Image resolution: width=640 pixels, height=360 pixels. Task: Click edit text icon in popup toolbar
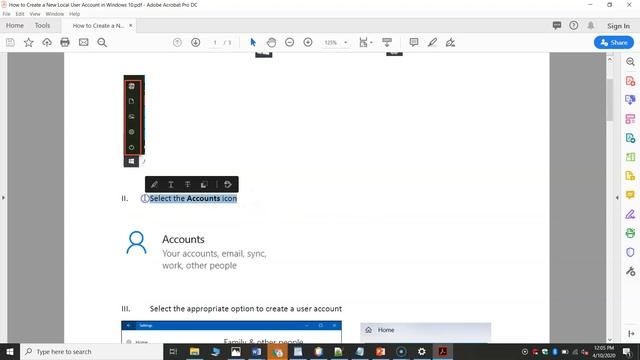pos(228,184)
